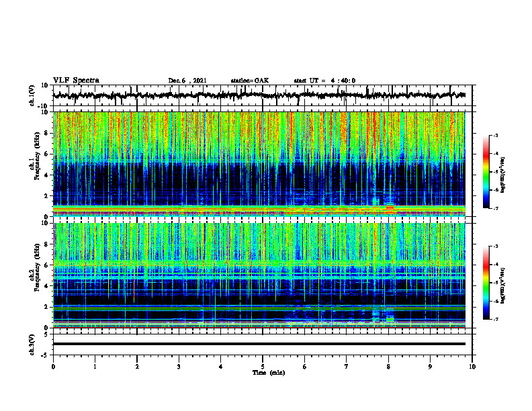Click the ch.2 spectrogram plot area
Viewport: 532px width, 411px height.
coord(259,275)
